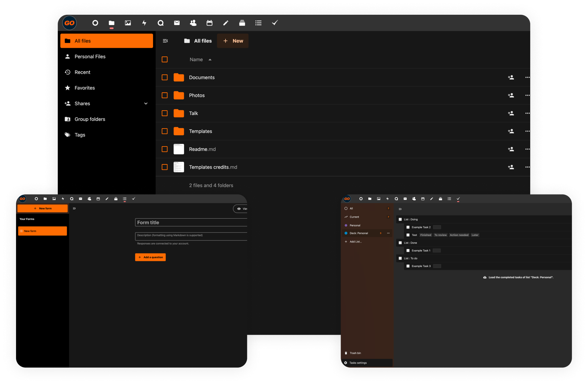Screen dimensions: 588x385
Task: Go to Favorites in the sidebar
Action: [85, 88]
